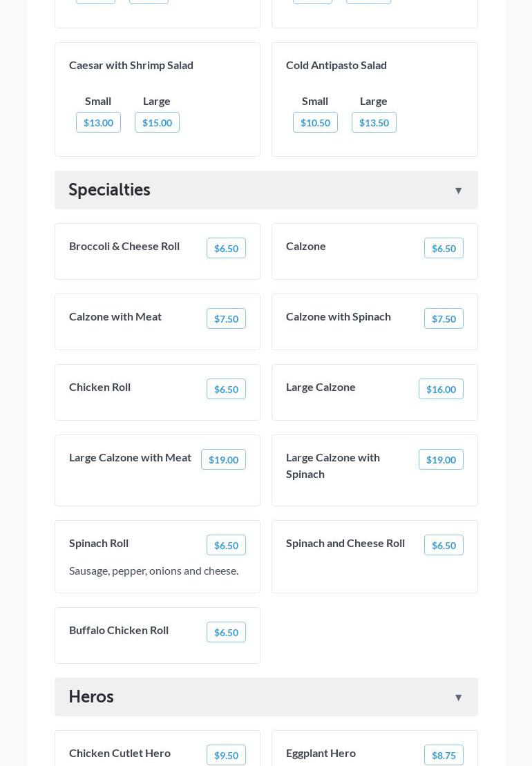Add Spinach Roll for $6.50
The height and width of the screenshot is (766, 532).
(x=226, y=545)
